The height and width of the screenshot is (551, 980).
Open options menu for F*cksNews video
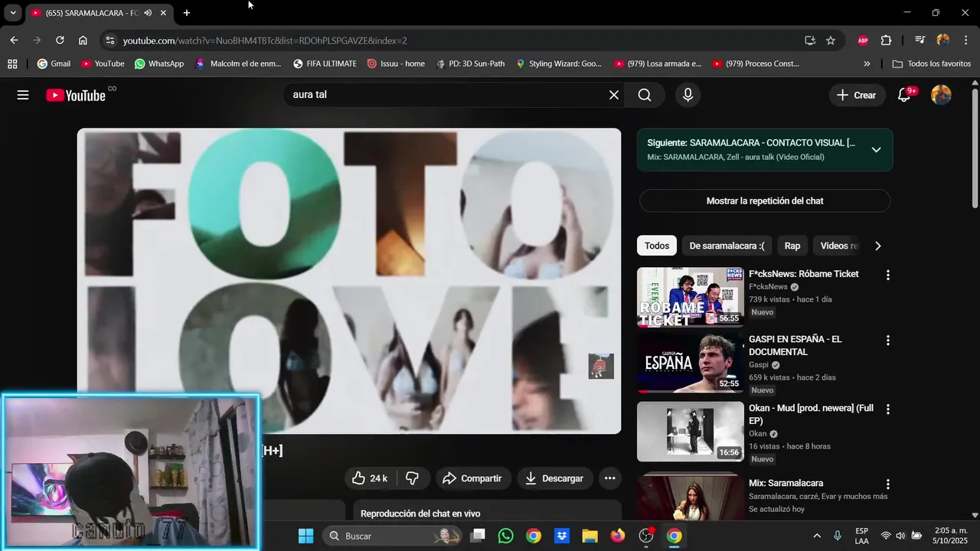[888, 275]
